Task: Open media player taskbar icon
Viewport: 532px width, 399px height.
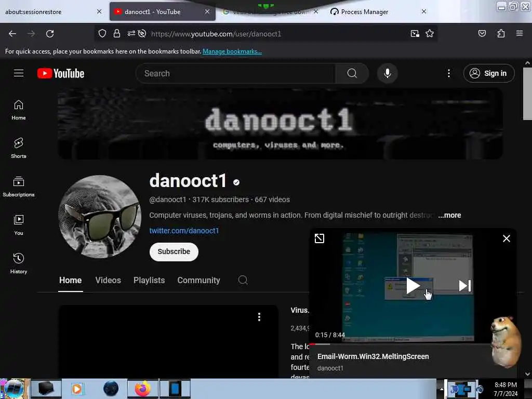Action: [x=77, y=389]
